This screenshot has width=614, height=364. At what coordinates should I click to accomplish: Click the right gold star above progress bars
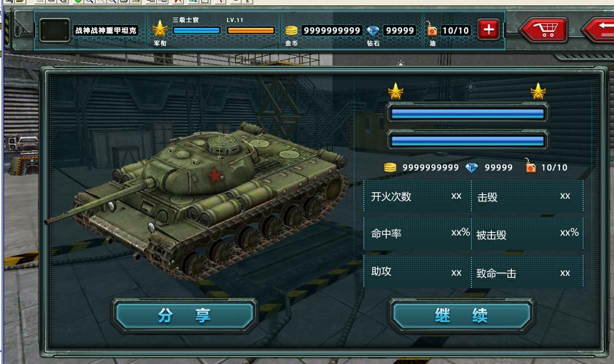(x=538, y=91)
